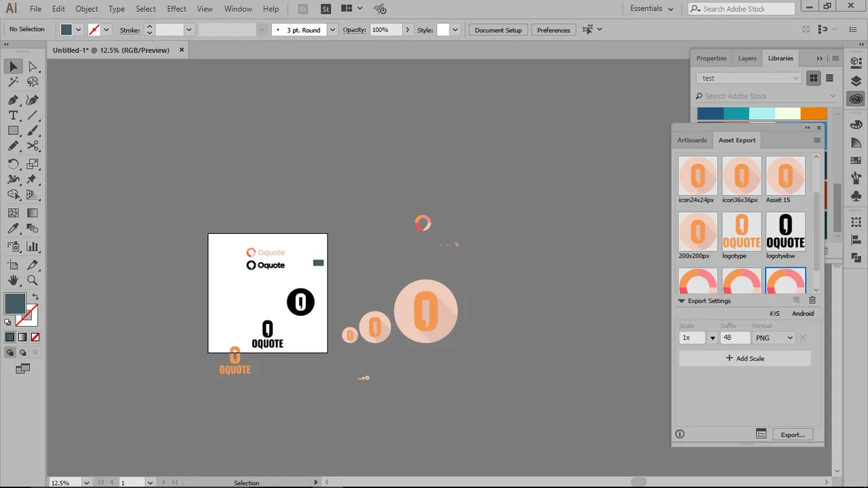The image size is (868, 488).
Task: Switch to the Properties tab
Action: [x=711, y=58]
